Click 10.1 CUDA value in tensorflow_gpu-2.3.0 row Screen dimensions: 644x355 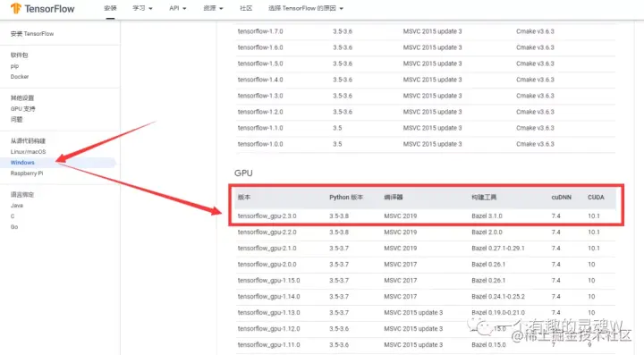(x=594, y=216)
